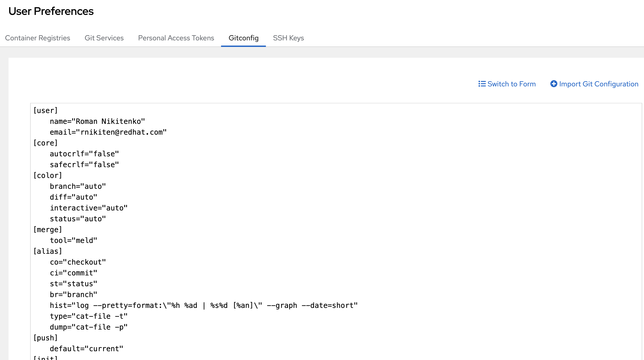
Task: Click the Switch to Form link text
Action: 511,84
